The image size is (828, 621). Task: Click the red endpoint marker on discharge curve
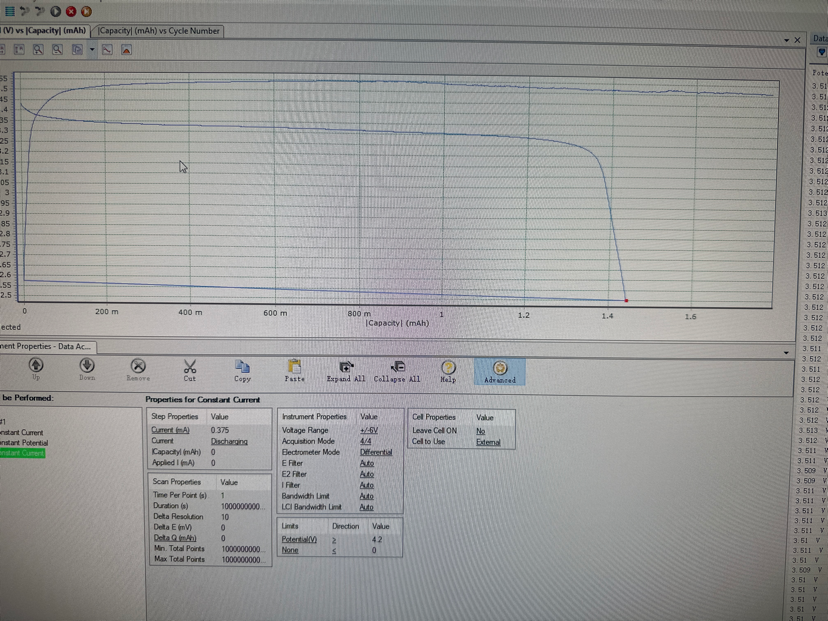(x=626, y=300)
